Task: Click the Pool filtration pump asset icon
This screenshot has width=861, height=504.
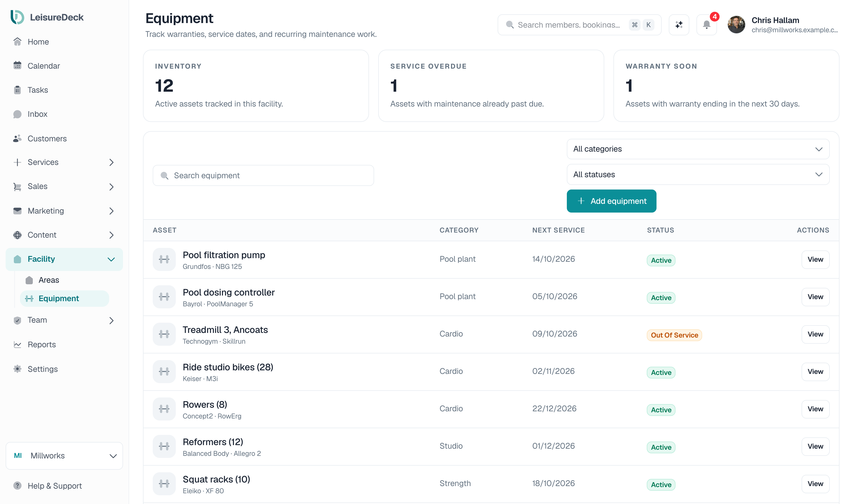Action: click(x=164, y=259)
